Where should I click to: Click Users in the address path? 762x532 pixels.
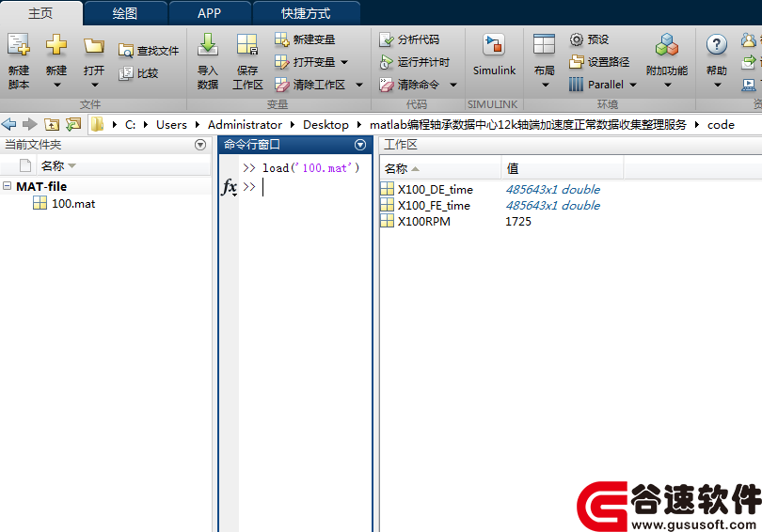(x=171, y=125)
